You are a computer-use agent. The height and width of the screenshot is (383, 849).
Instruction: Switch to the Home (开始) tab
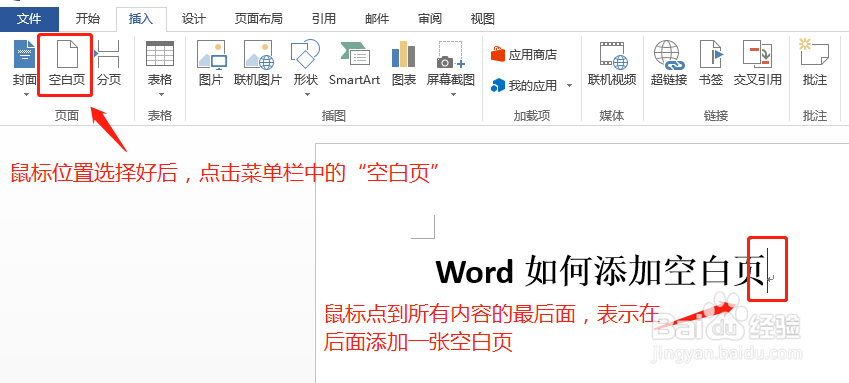[x=87, y=20]
